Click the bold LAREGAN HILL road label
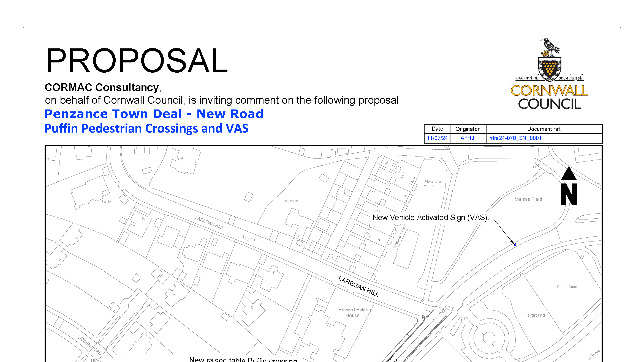The image size is (644, 362). [358, 286]
